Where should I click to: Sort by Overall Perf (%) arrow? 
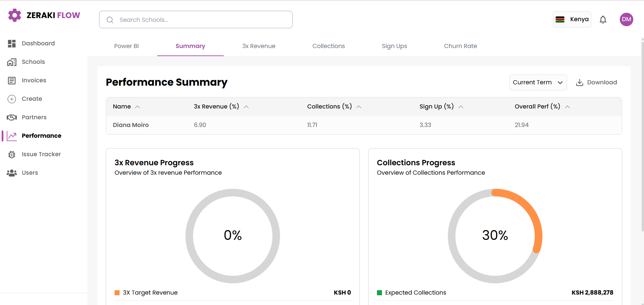pos(567,107)
